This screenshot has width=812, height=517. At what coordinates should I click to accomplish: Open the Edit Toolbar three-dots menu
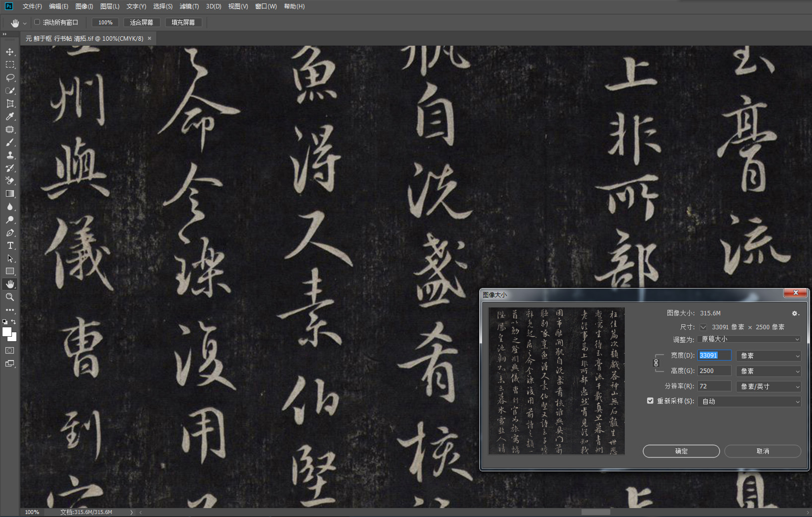tap(10, 310)
